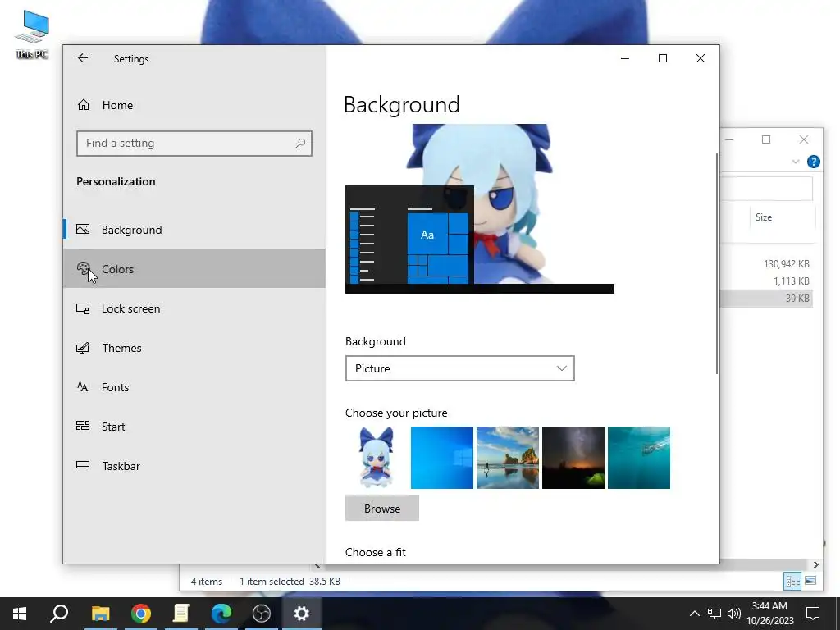Expand the File Explorer ribbon chevron
The height and width of the screenshot is (630, 840).
796,162
